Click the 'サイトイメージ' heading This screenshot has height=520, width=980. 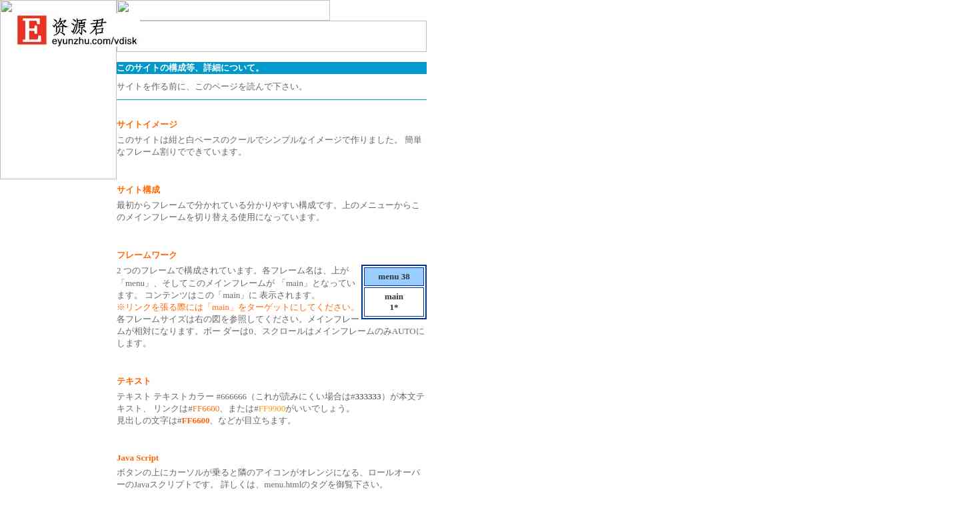[147, 125]
